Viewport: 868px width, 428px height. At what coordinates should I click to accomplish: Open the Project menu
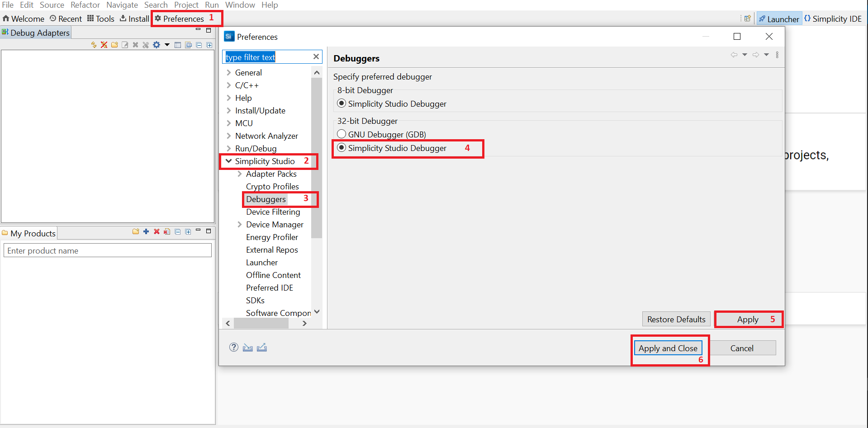pos(186,5)
